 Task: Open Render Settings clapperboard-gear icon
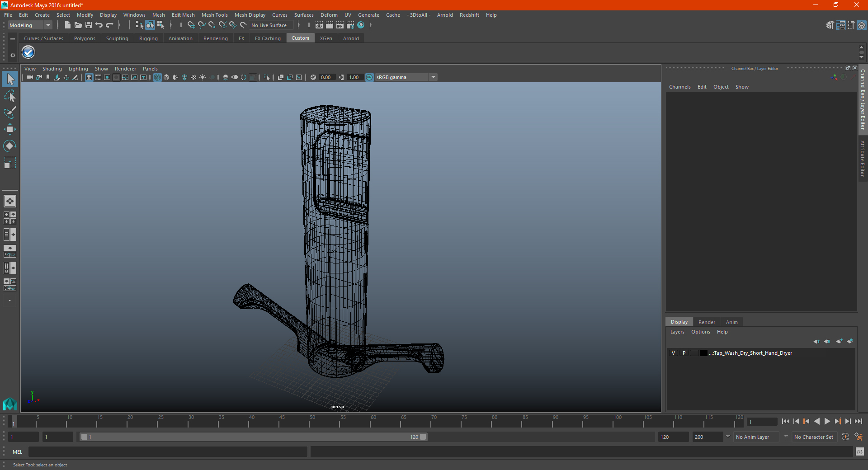[x=350, y=25]
